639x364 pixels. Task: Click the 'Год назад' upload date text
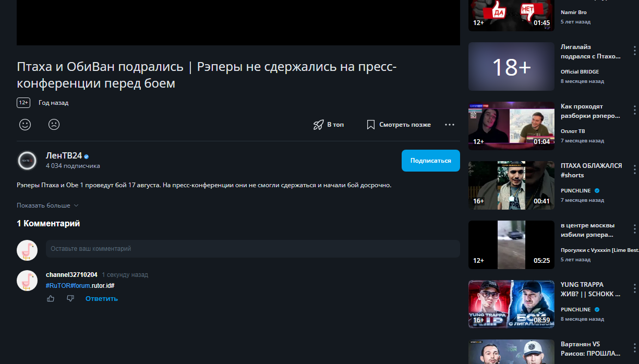[54, 103]
